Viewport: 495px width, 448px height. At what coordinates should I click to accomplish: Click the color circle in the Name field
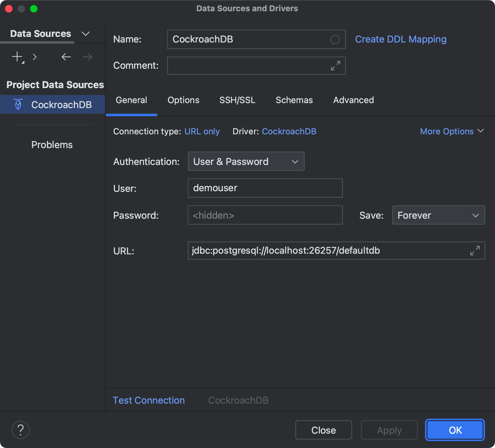pyautogui.click(x=335, y=39)
